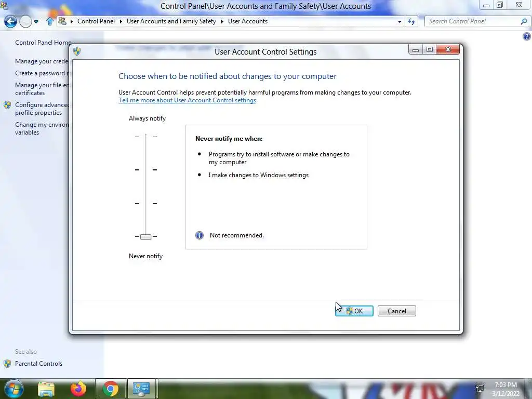Cancel the User Account Control dialog
This screenshot has height=399, width=532.
tap(396, 311)
